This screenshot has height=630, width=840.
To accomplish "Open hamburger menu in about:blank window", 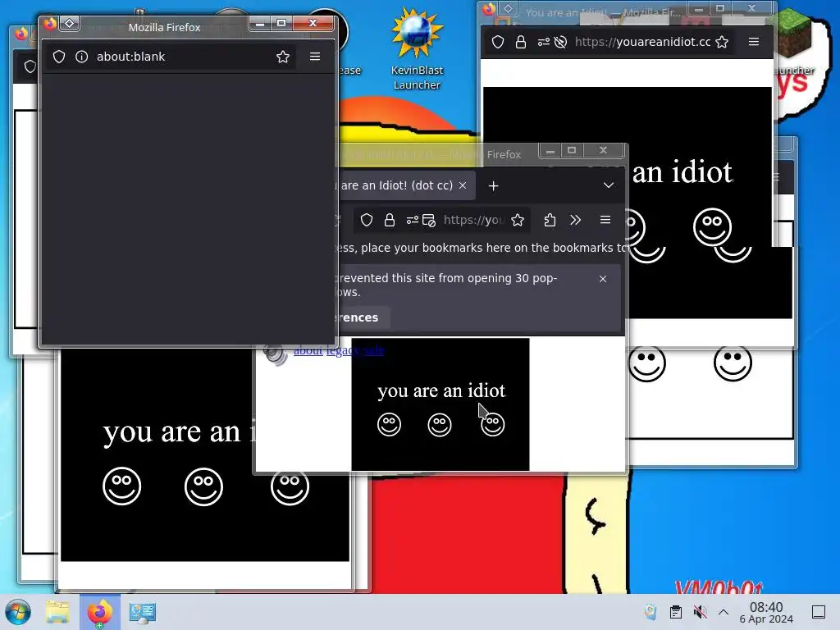I will (315, 57).
